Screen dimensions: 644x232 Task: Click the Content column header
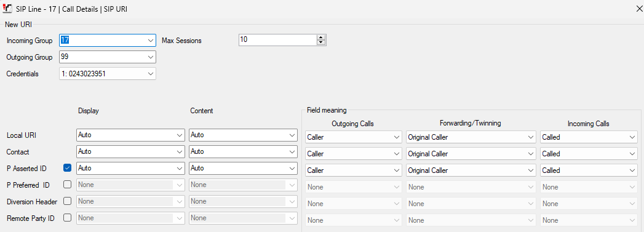202,111
